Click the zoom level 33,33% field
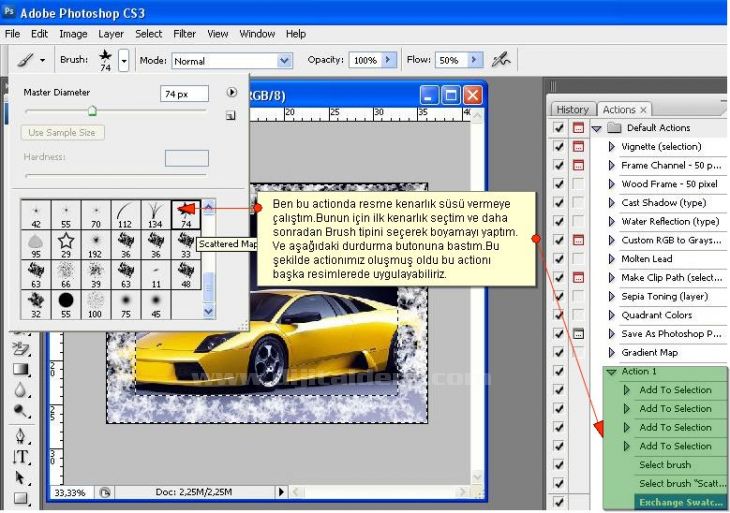The height and width of the screenshot is (513, 730). 70,493
